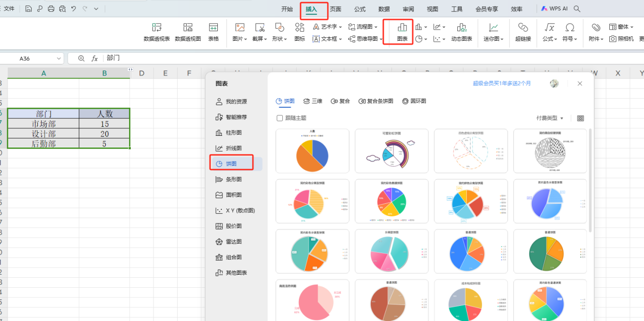644x321 pixels.
Task: Open the 思维导图 mind map dropdown
Action: 366,39
